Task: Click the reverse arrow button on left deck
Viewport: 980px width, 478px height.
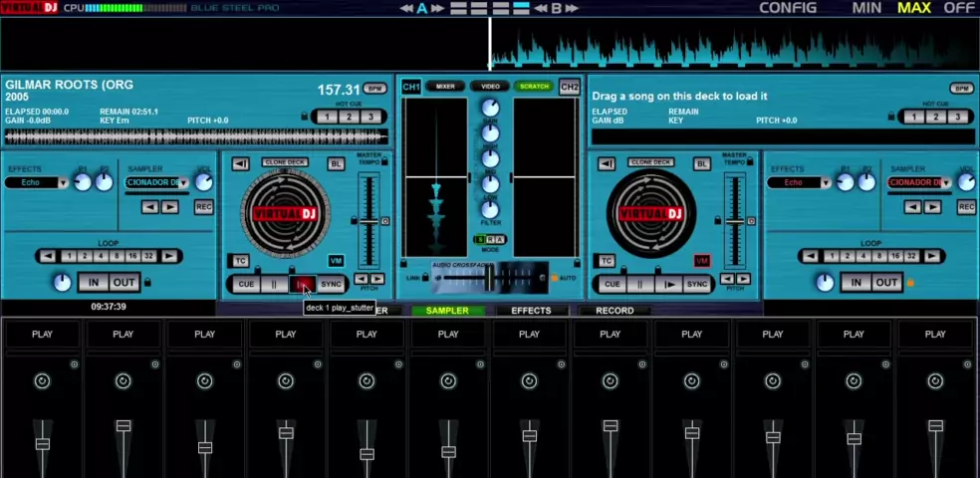Action: tap(240, 164)
